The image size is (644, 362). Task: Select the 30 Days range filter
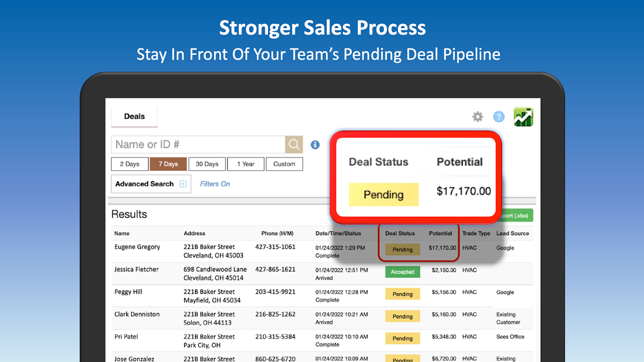[x=207, y=164]
